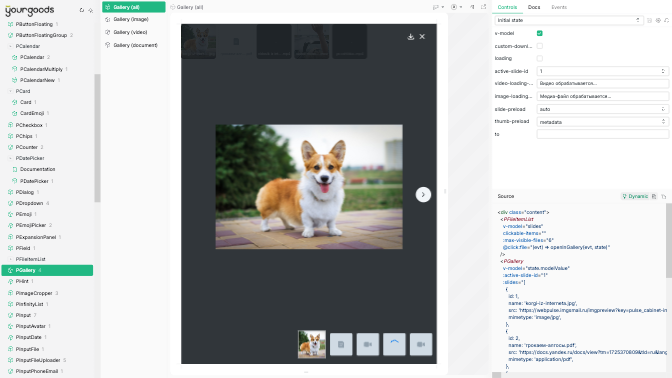672x378 pixels.
Task: Open the Initial state dropdown
Action: (569, 20)
